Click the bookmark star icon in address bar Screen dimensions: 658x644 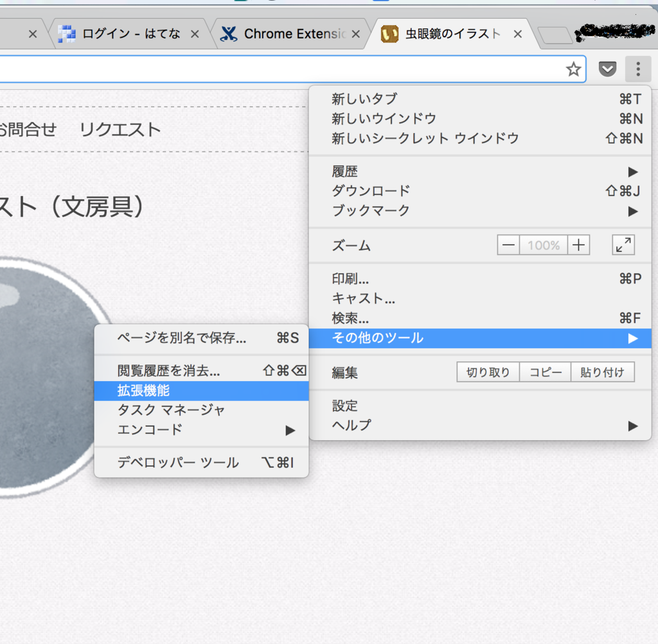(573, 69)
